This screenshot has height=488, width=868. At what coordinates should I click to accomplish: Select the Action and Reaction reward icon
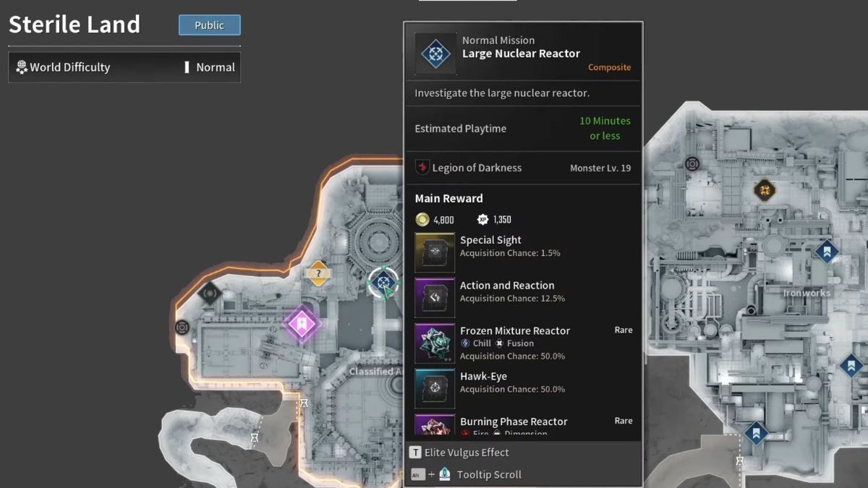tap(435, 298)
